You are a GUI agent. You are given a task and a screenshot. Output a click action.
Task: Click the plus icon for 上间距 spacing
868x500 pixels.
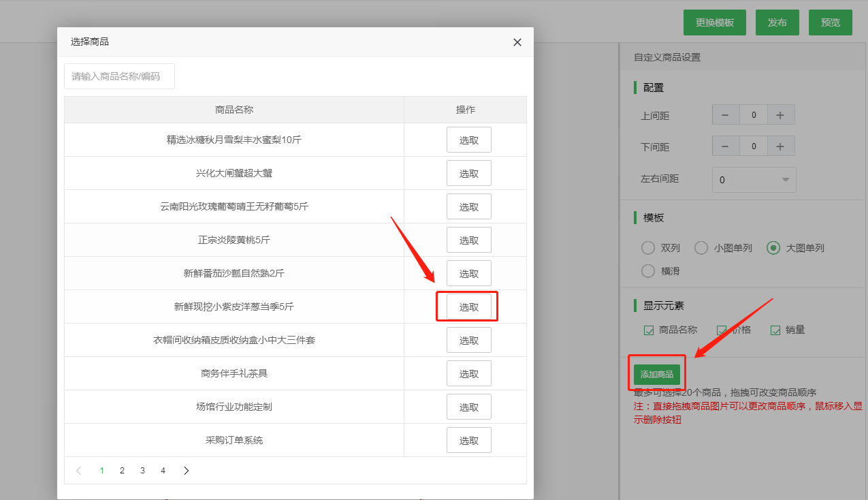click(x=781, y=114)
